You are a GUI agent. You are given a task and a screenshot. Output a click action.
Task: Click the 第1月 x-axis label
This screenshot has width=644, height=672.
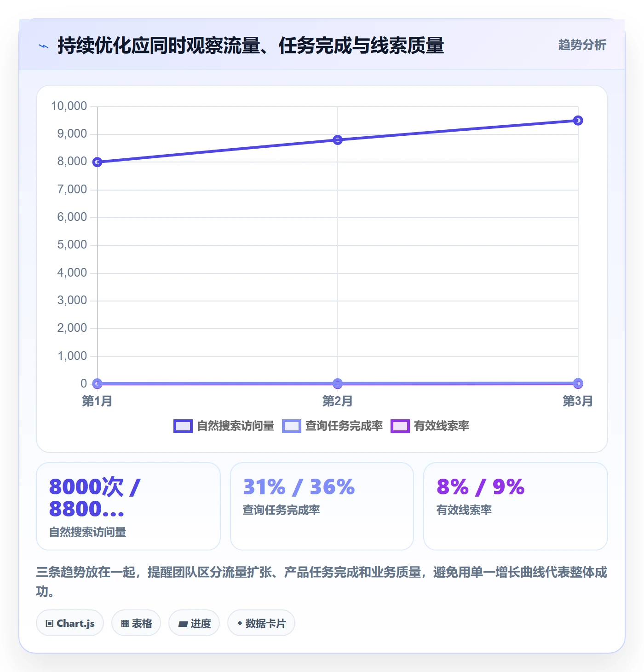[x=97, y=401]
